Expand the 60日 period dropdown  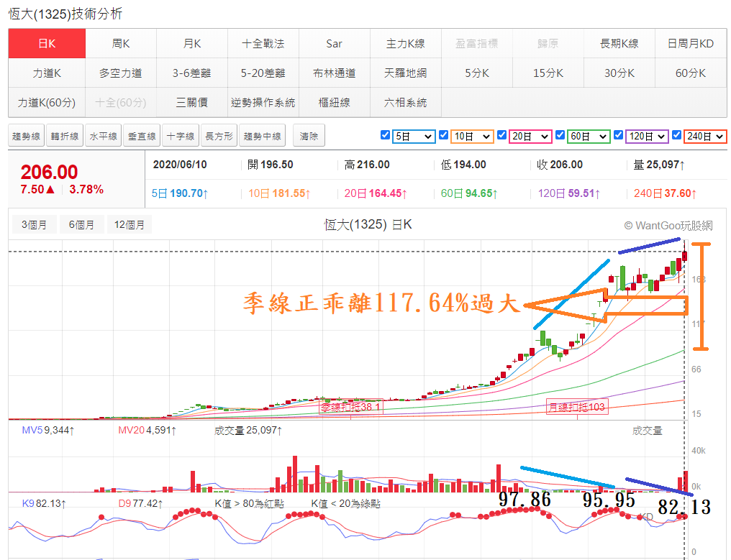(589, 137)
